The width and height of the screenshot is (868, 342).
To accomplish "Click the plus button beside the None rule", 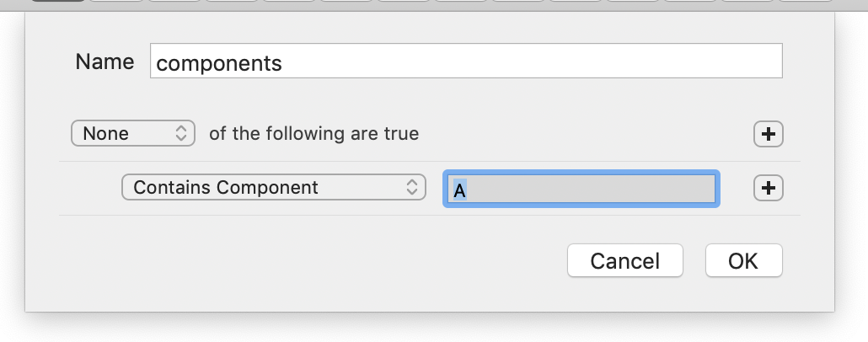I will pos(768,134).
